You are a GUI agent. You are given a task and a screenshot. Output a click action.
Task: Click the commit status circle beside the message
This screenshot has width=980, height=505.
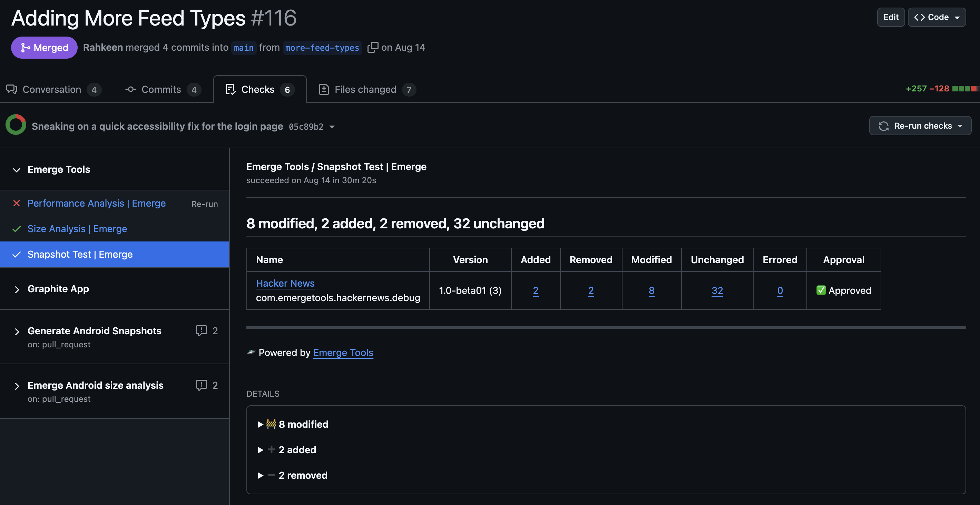click(x=16, y=124)
